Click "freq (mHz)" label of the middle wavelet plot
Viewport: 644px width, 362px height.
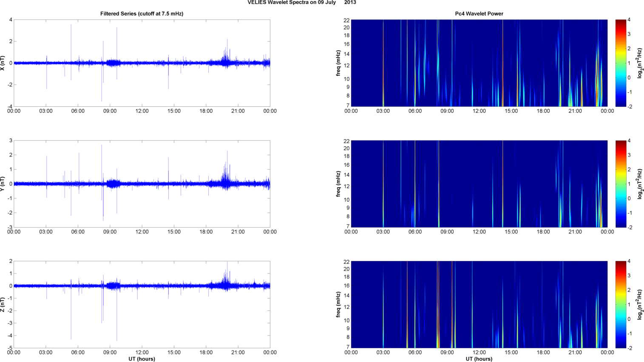coord(338,184)
